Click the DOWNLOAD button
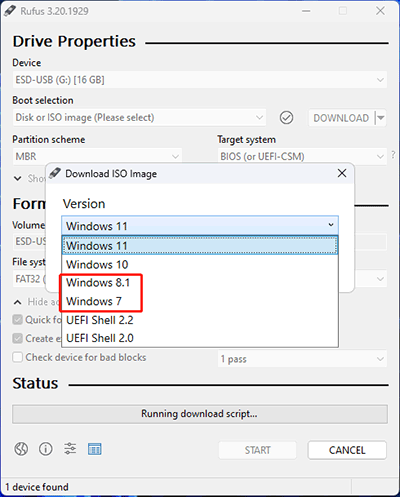400x497 pixels. (x=341, y=118)
